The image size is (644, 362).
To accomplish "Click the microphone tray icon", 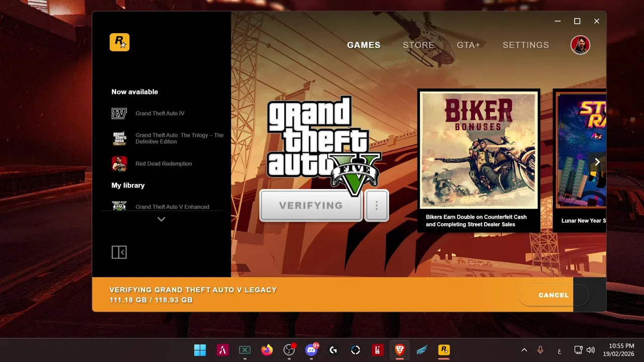I will click(540, 350).
